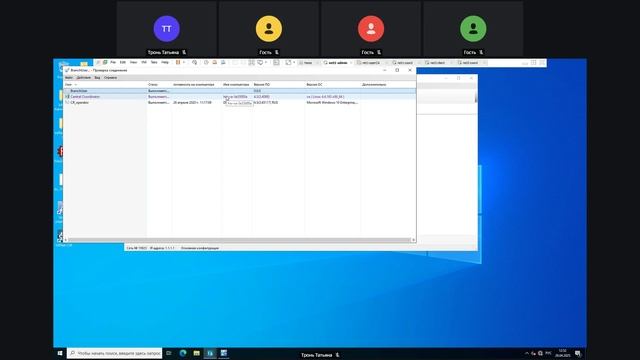The image size is (640, 360).
Task: Click the horizontal scrollbar of connection window
Action: click(x=239, y=240)
